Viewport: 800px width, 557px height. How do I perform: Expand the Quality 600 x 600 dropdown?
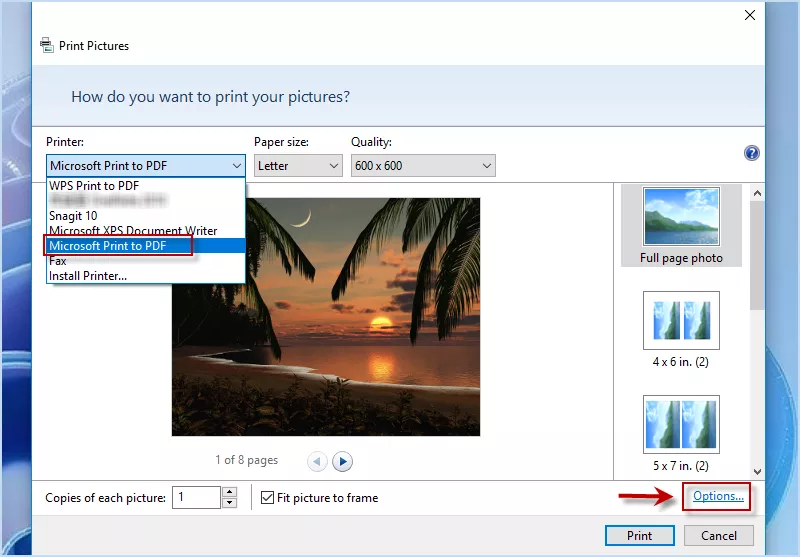click(423, 165)
